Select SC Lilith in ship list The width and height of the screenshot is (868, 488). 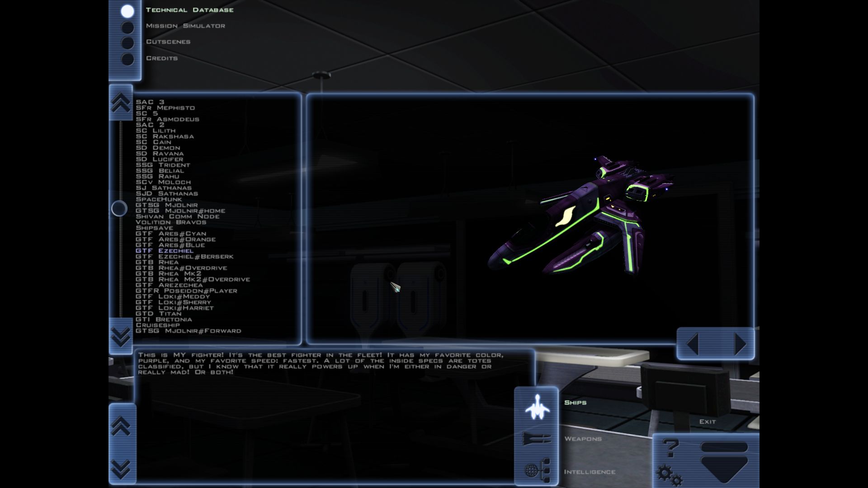pyautogui.click(x=156, y=131)
